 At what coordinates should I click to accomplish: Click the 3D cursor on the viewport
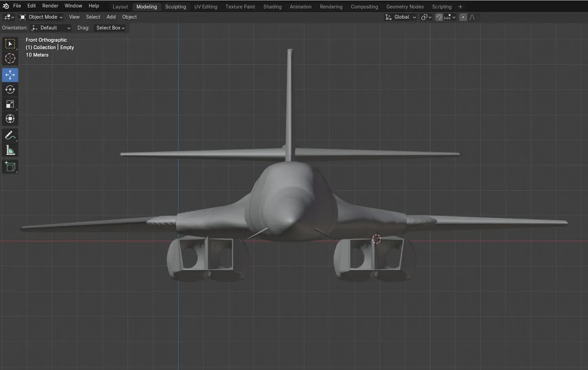coord(376,239)
